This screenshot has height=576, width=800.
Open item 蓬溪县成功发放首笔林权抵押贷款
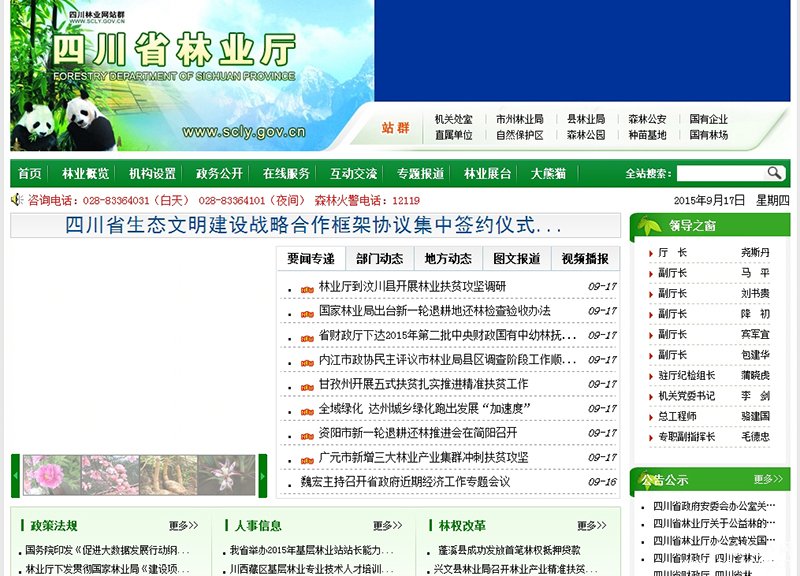tap(509, 550)
